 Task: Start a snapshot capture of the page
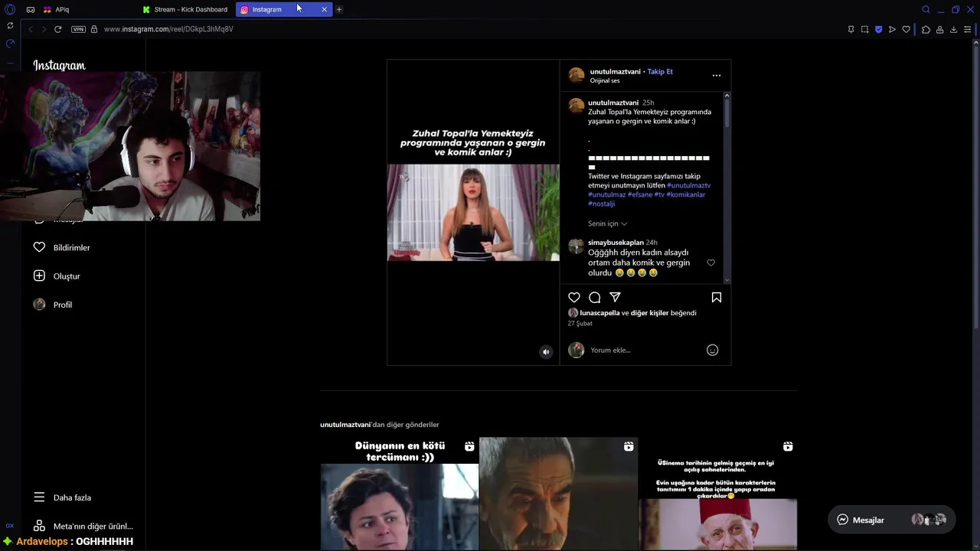864,29
